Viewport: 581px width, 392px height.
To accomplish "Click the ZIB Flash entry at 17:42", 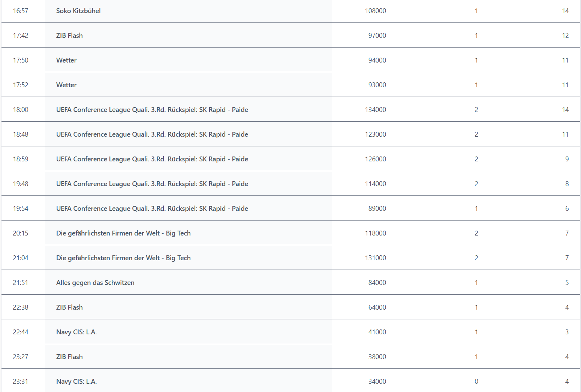I will click(69, 36).
